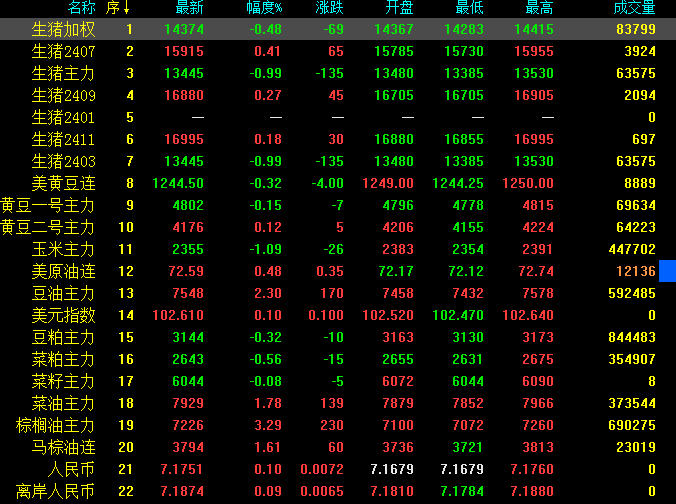Click change percent -1.09 of 玉米主力
Image resolution: width=676 pixels, height=504 pixels.
[x=266, y=249]
